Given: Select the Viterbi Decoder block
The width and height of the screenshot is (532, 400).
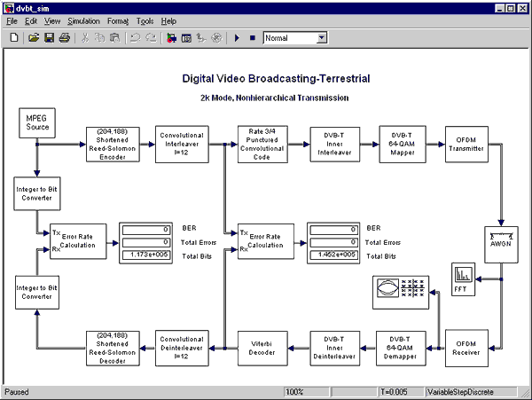Looking at the screenshot, I should (x=262, y=348).
